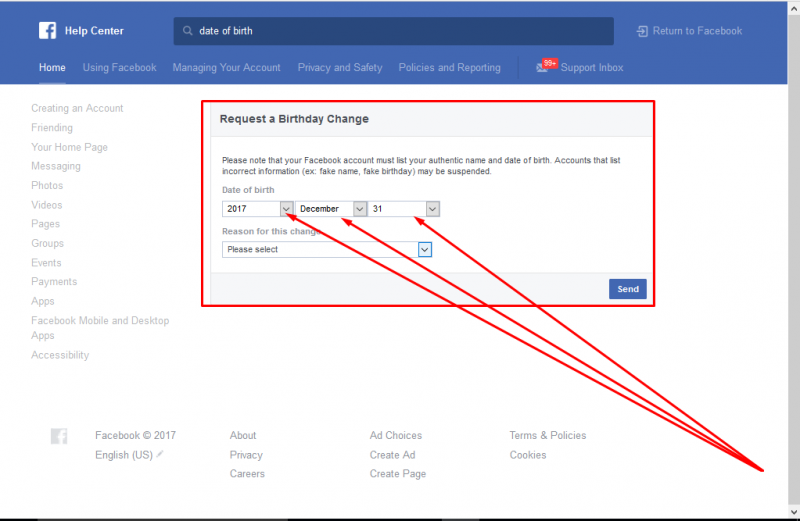This screenshot has height=521, width=800.
Task: Open the Pages topic
Action: click(x=45, y=224)
